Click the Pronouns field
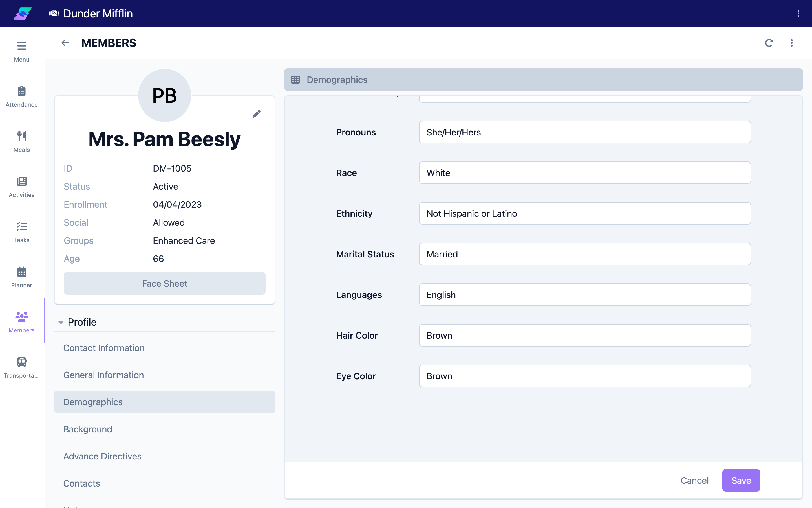This screenshot has width=812, height=508. click(x=585, y=132)
